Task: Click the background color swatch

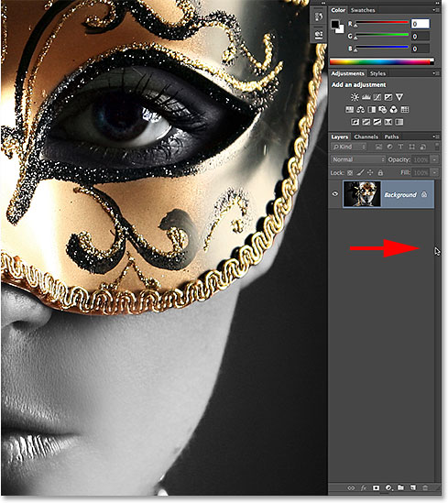Action: tap(341, 30)
